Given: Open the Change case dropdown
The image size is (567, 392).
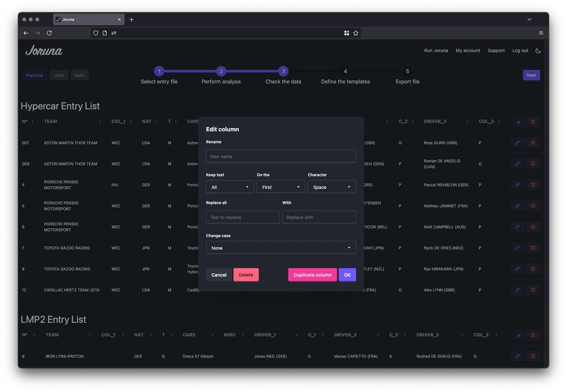Looking at the screenshot, I should tap(281, 247).
